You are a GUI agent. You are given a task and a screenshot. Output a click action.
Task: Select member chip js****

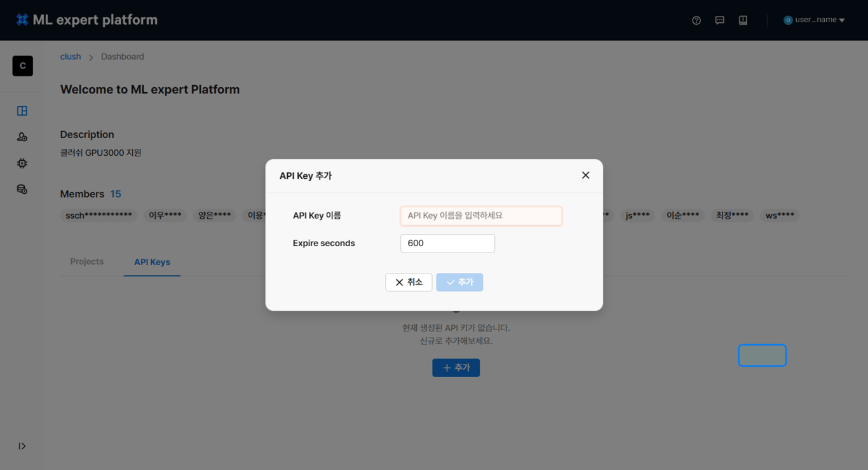coord(637,216)
